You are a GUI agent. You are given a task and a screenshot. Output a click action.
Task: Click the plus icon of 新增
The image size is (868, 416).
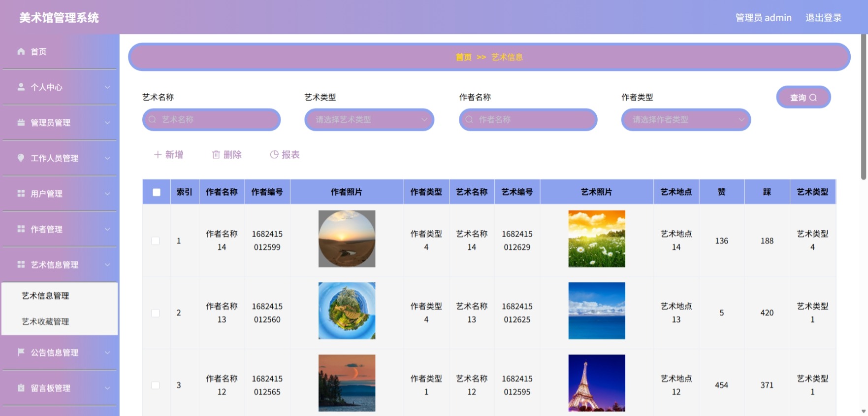click(x=158, y=154)
